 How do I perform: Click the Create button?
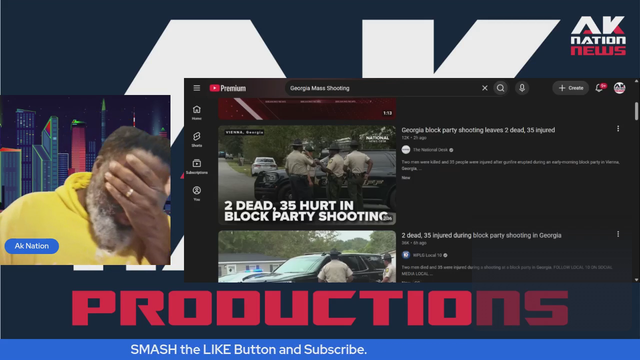pos(571,88)
